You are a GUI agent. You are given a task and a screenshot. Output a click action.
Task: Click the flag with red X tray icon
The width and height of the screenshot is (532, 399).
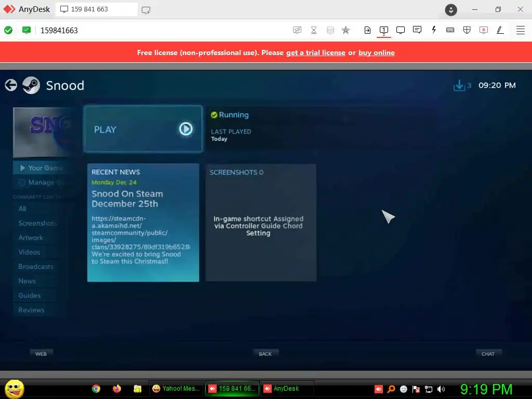(x=416, y=389)
